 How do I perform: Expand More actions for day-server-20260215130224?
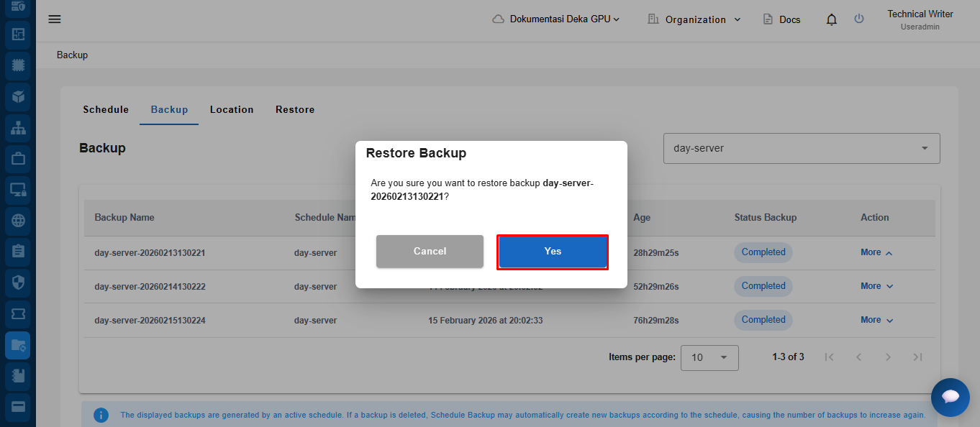click(x=876, y=320)
